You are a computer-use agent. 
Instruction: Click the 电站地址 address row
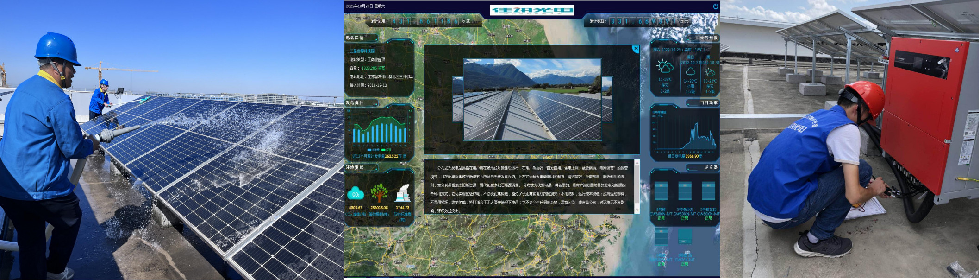point(381,77)
